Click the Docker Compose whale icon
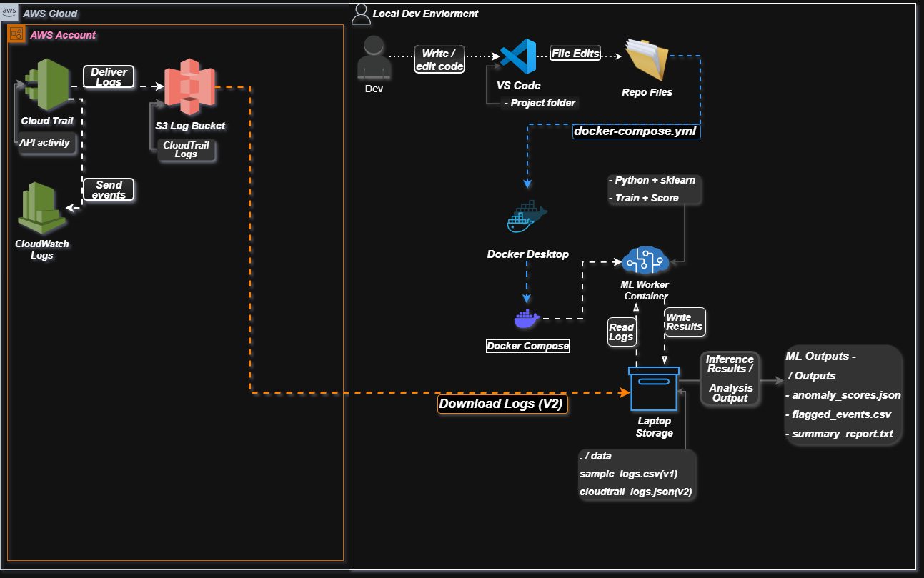 pos(527,319)
